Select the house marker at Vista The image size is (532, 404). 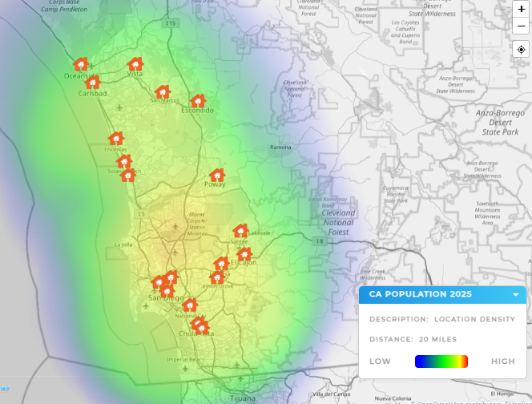click(135, 64)
